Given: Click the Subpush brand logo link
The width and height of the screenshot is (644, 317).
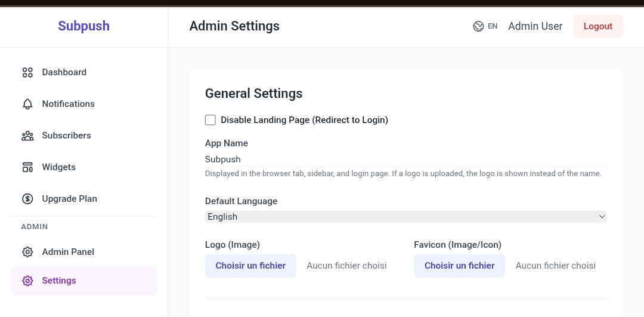Looking at the screenshot, I should point(84,26).
